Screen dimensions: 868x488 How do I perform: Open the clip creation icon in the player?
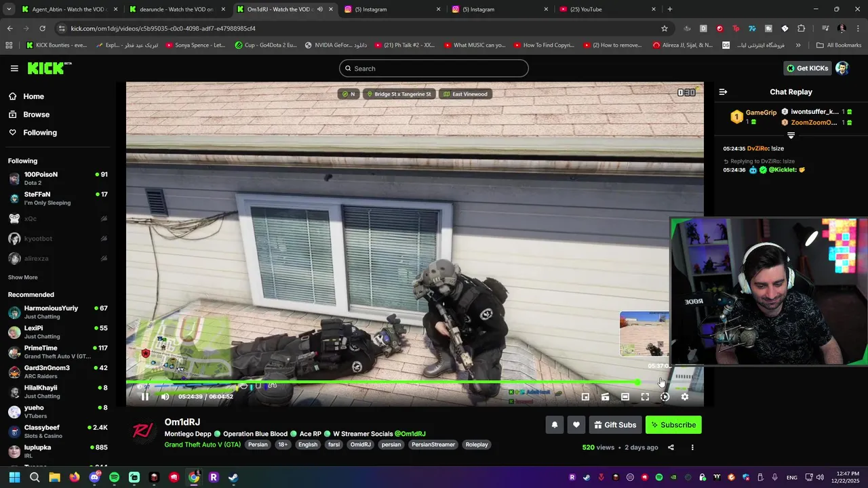(605, 396)
